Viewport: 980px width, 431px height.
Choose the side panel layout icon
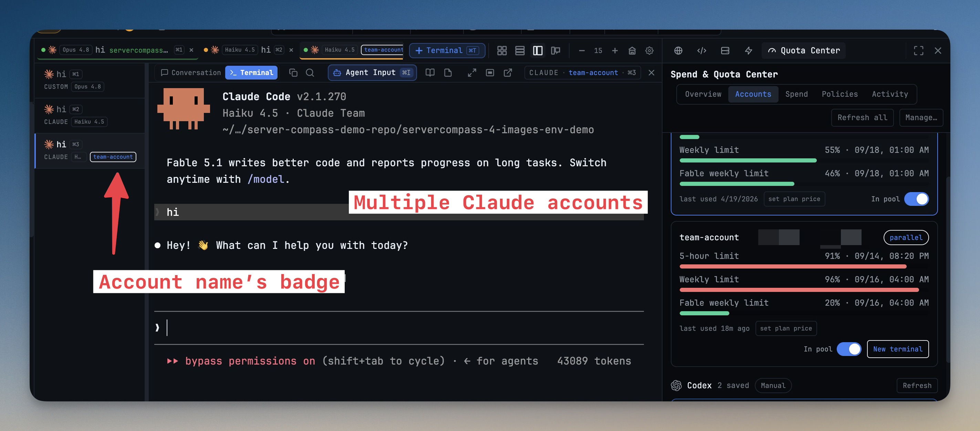coord(555,51)
